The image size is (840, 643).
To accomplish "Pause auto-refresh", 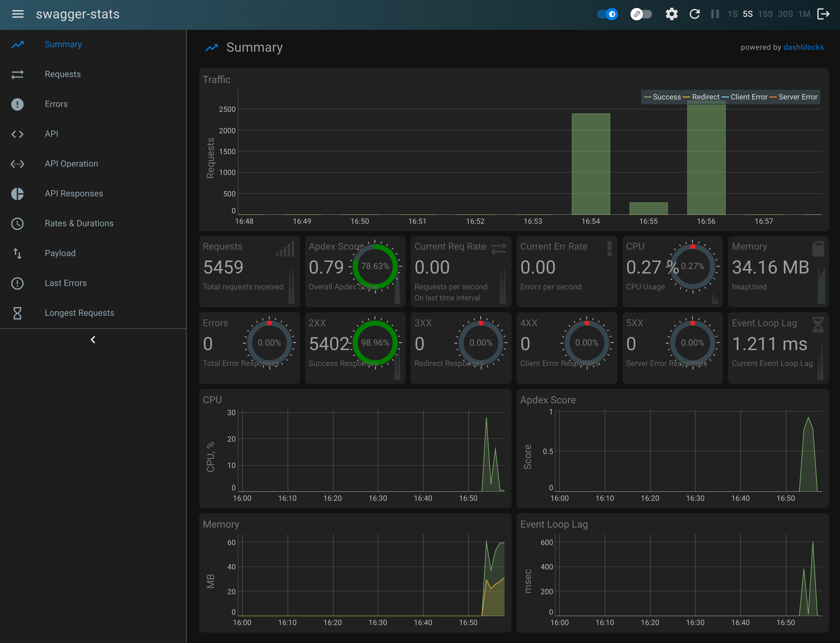I will coord(715,14).
